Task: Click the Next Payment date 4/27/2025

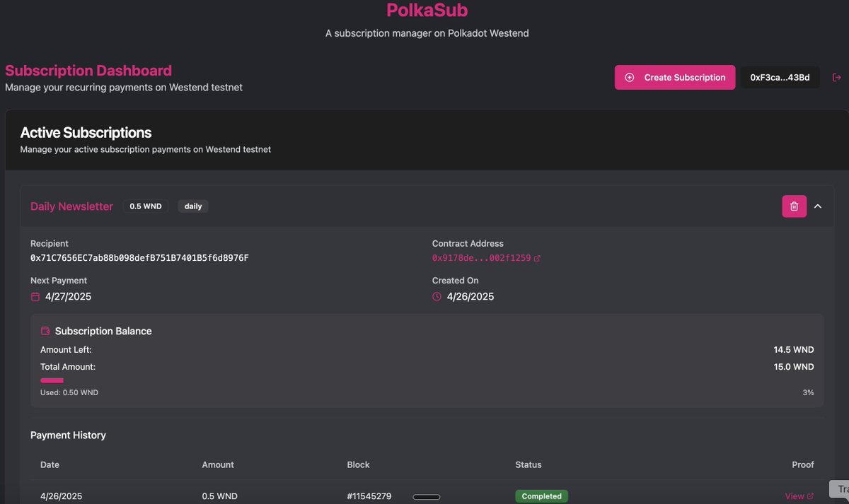Action: [x=68, y=297]
